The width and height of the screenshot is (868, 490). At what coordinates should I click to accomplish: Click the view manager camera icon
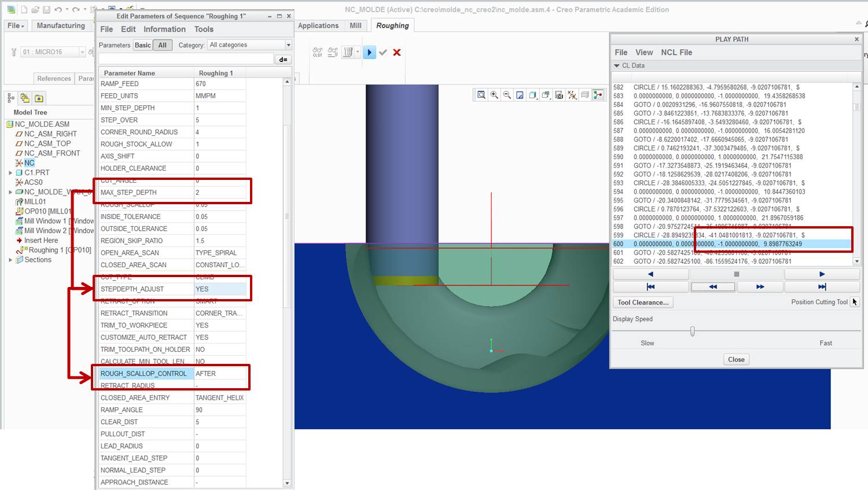559,95
